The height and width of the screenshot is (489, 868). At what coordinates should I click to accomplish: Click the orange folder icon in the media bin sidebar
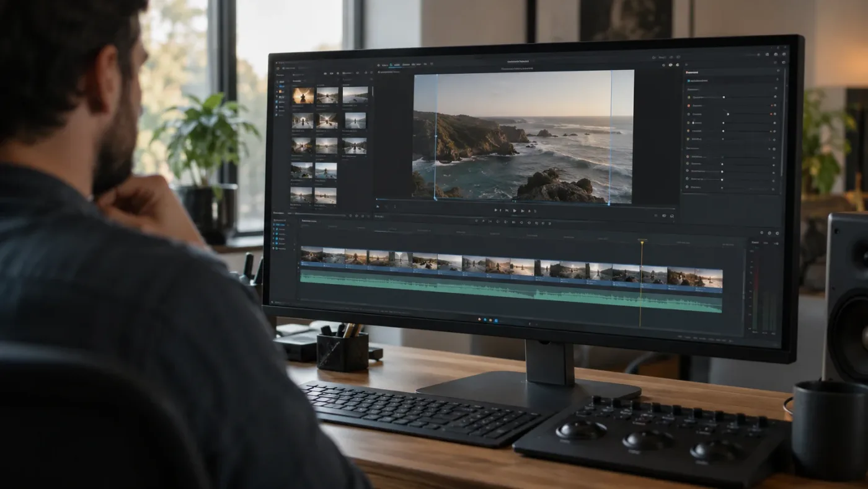point(280,92)
